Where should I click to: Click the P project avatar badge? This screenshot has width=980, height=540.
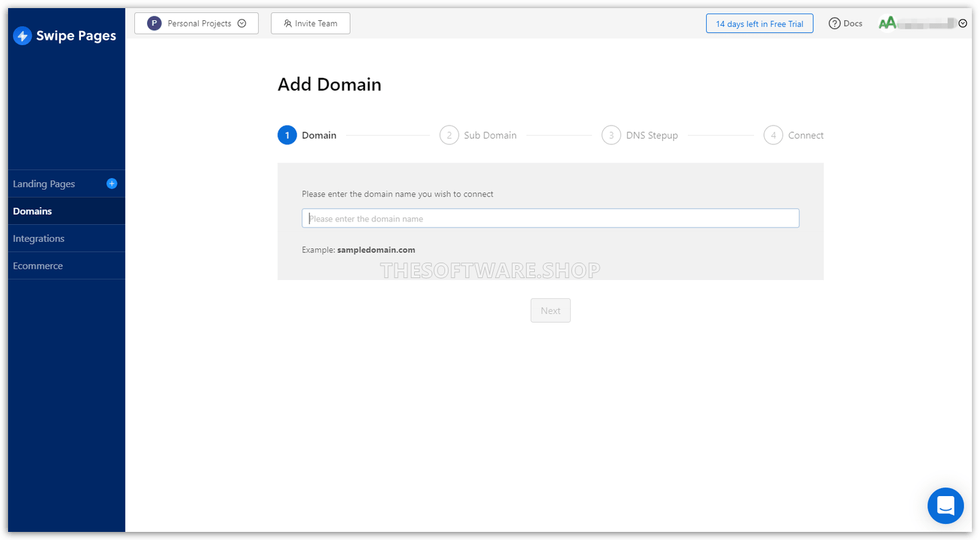point(154,24)
